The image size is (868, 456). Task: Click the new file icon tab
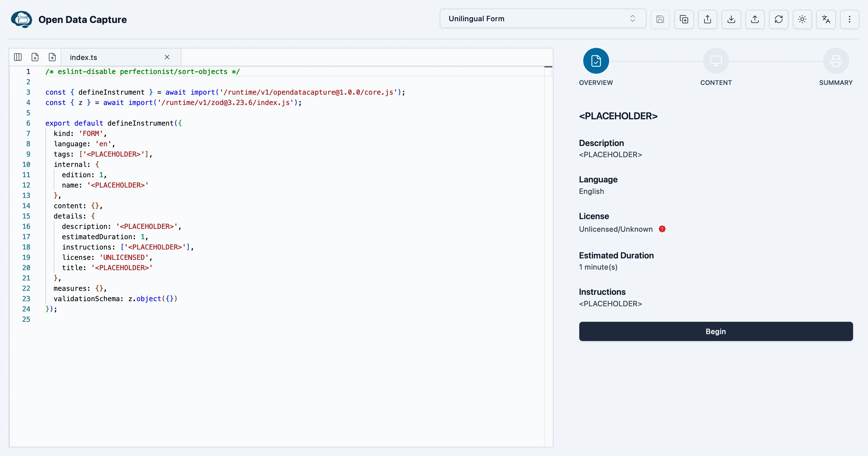point(34,57)
